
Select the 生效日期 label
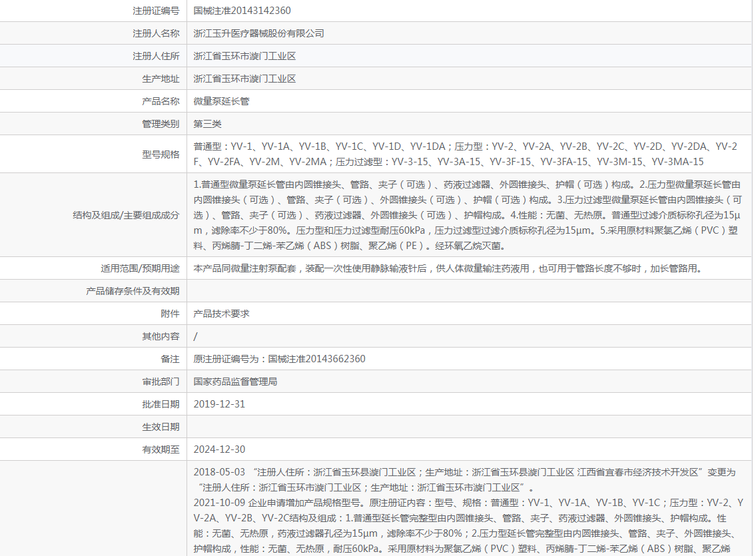[x=161, y=427]
